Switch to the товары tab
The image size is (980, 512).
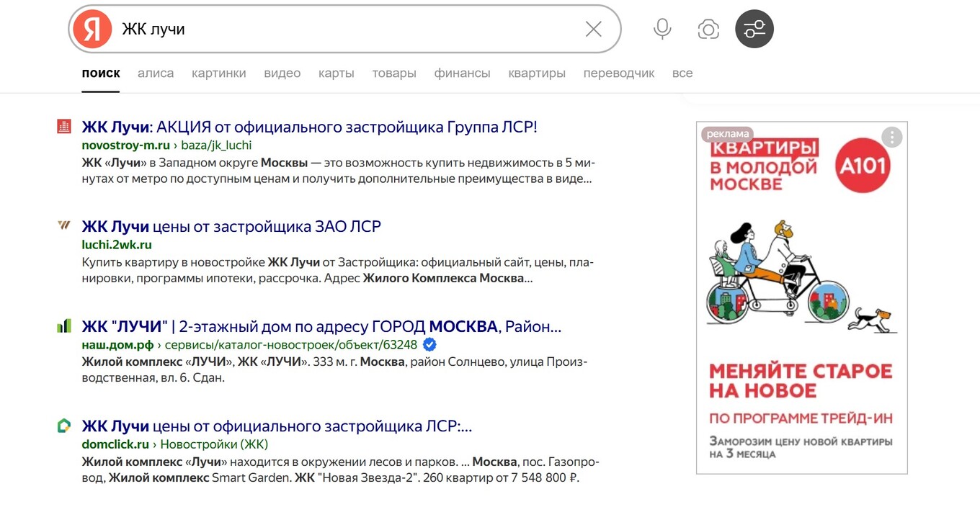pos(394,73)
